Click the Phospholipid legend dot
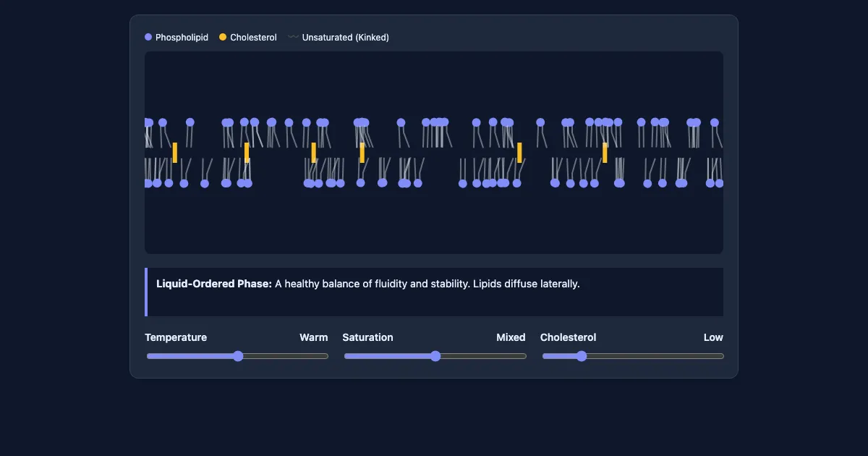This screenshot has width=868, height=456. coord(148,37)
